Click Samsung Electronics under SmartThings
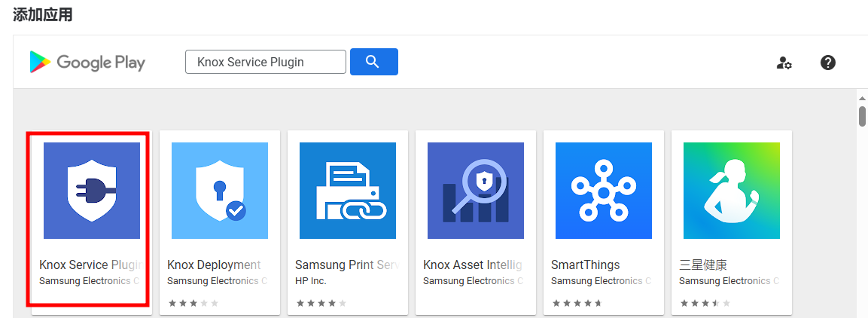868x318 pixels. 602,281
